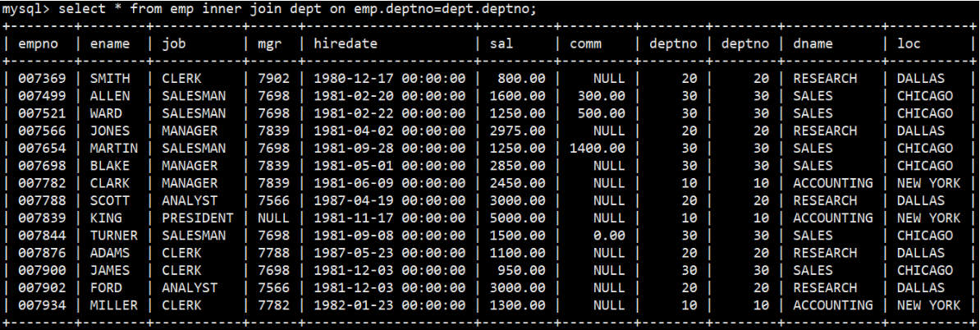Select the name SCOTT
This screenshot has height=330, width=980.
click(x=110, y=200)
